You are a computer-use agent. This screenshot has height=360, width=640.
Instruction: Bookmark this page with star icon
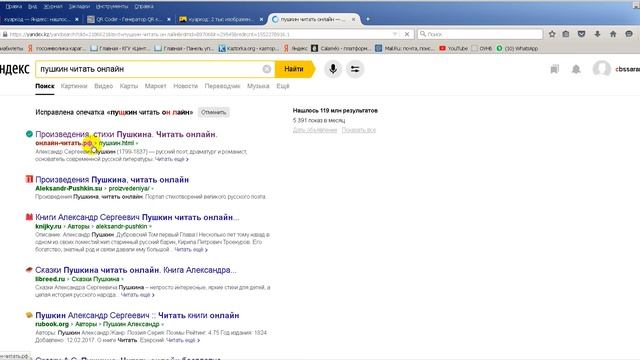click(x=552, y=34)
